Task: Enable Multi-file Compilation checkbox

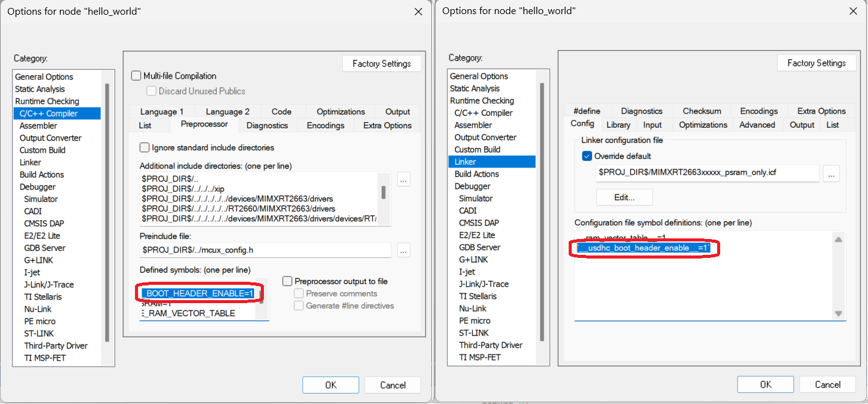Action: (x=136, y=76)
